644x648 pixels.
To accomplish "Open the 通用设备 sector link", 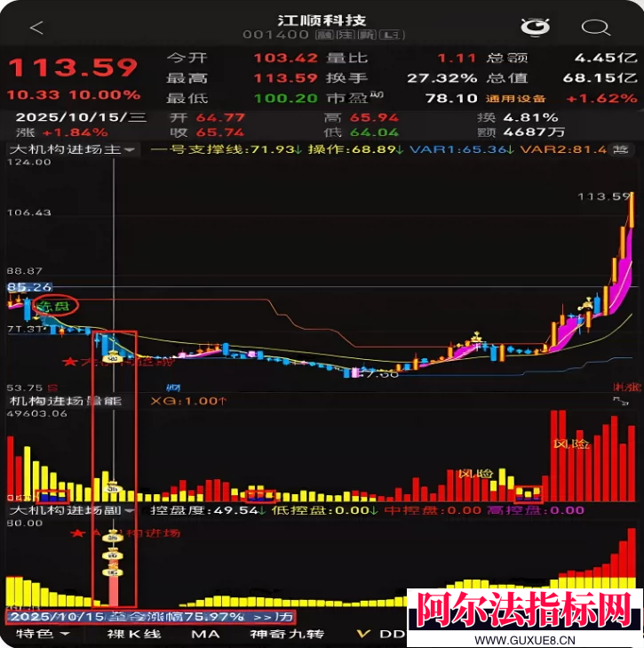I will (x=515, y=99).
